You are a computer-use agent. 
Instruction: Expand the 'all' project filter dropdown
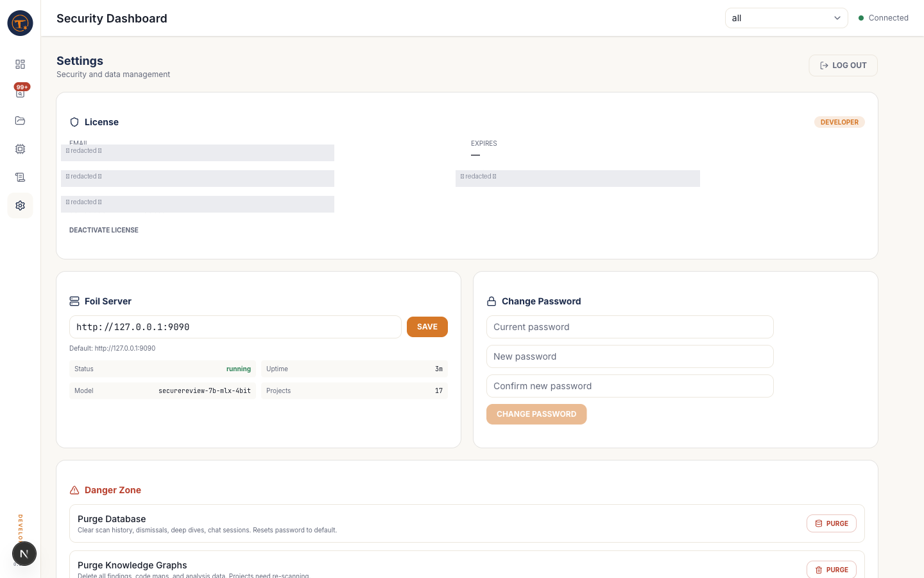pyautogui.click(x=786, y=18)
